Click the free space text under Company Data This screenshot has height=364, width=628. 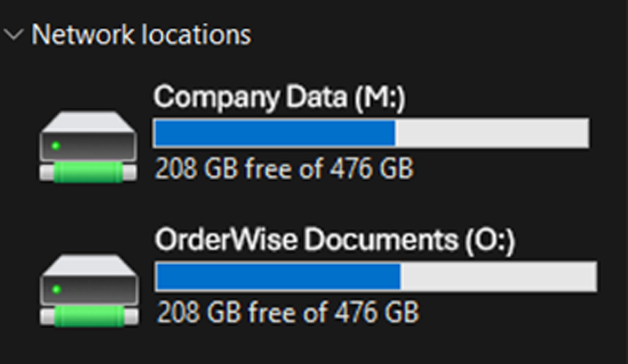point(284,169)
